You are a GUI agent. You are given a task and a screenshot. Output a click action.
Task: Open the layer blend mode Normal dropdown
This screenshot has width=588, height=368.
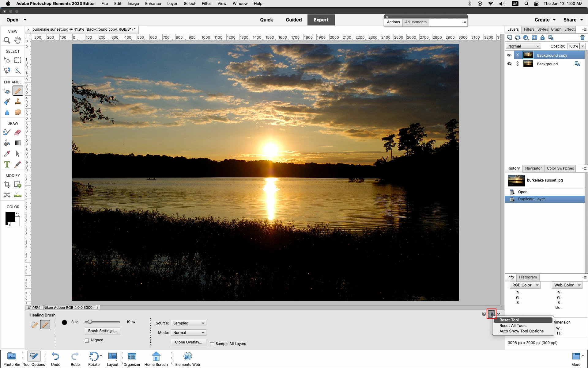point(523,46)
